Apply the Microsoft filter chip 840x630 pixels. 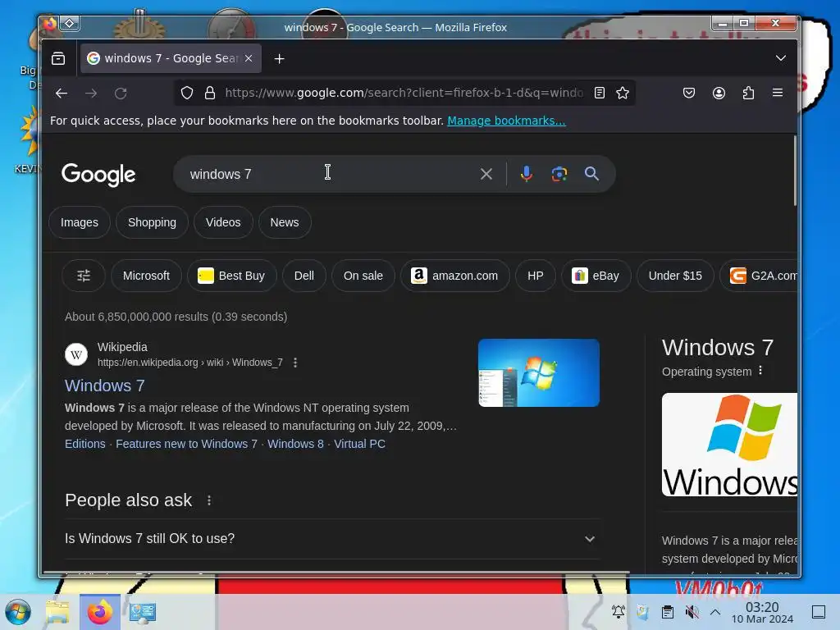146,276
